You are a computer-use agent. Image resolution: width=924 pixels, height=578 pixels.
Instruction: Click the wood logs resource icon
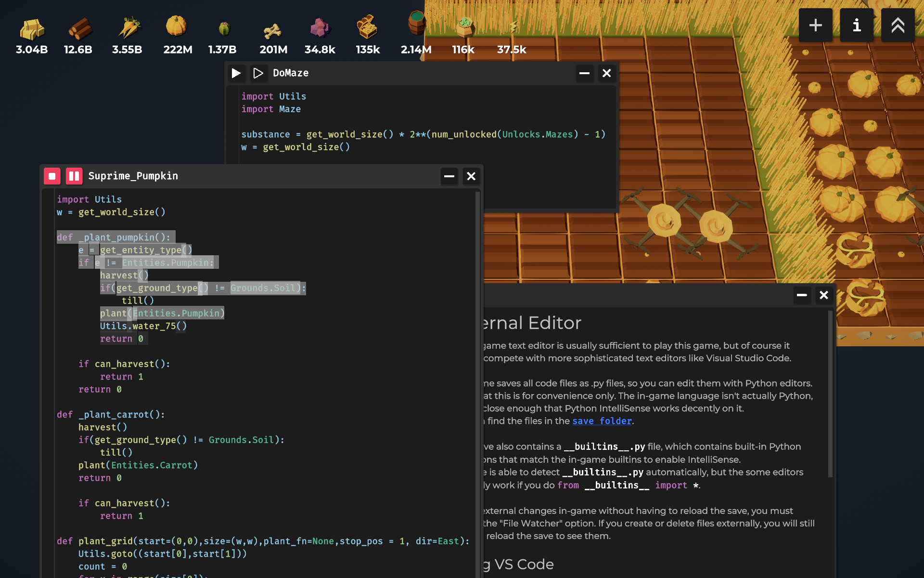click(79, 29)
